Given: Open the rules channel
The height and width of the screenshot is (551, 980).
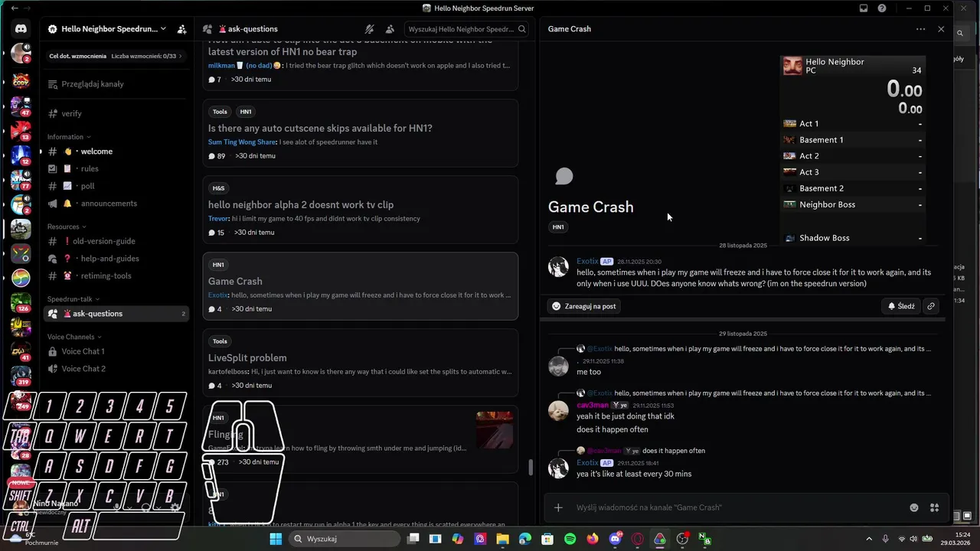Looking at the screenshot, I should 117,168.
